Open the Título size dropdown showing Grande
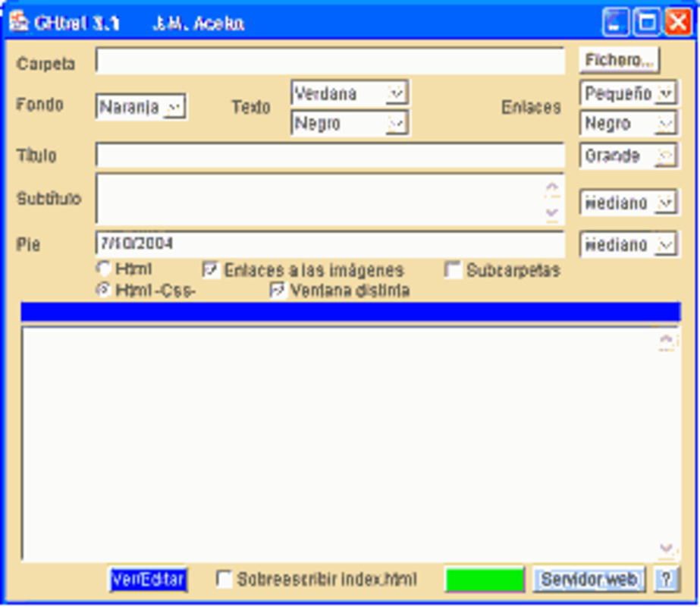700x607 pixels. click(628, 156)
